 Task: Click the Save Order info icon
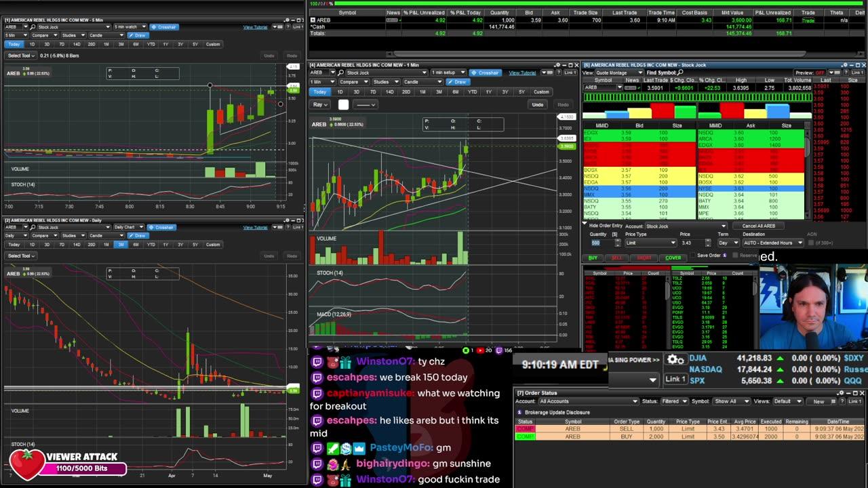point(725,256)
